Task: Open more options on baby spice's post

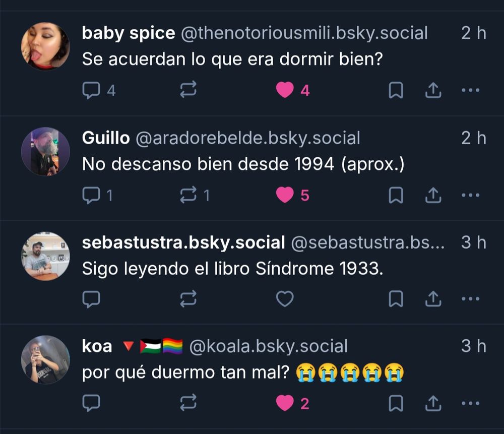Action: [470, 90]
